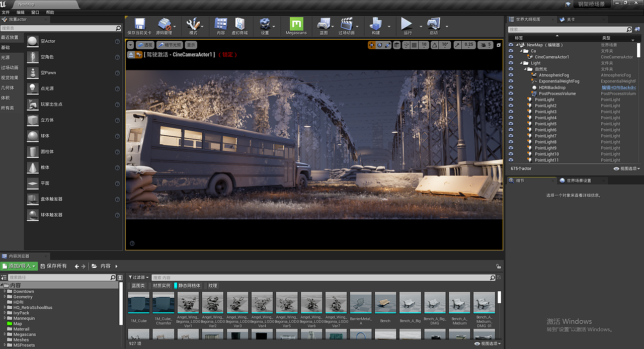644x349 pixels.
Task: Select the Player Start (玩家出生点) icon
Action: [32, 105]
